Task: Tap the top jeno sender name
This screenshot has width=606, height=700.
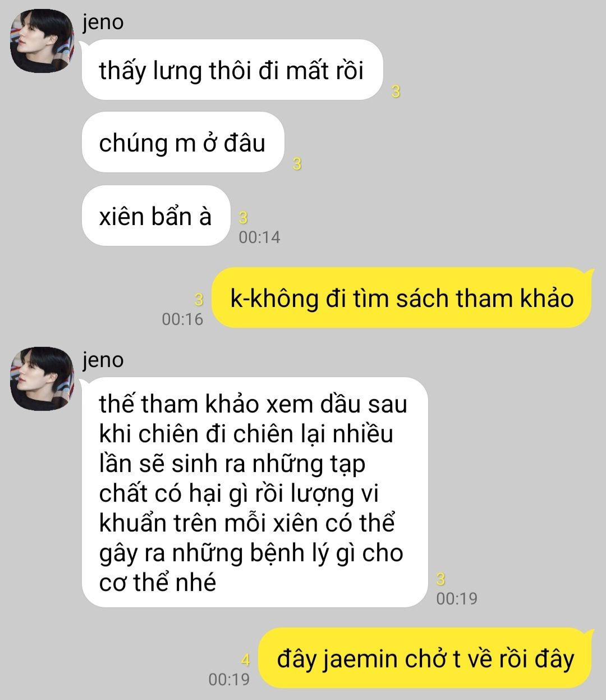Action: pyautogui.click(x=103, y=22)
